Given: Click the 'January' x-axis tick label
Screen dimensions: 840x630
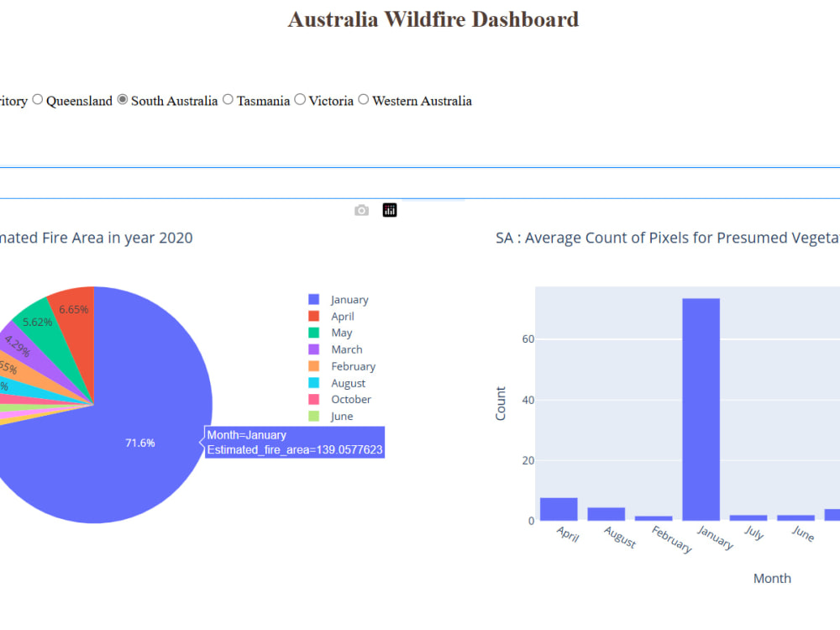Looking at the screenshot, I should (715, 538).
